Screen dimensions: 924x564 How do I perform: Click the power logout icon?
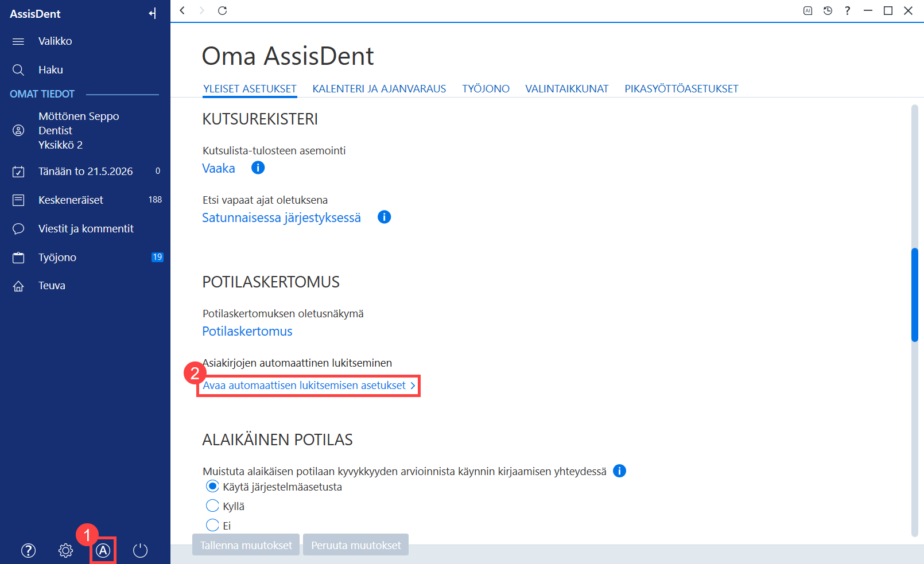tap(140, 551)
